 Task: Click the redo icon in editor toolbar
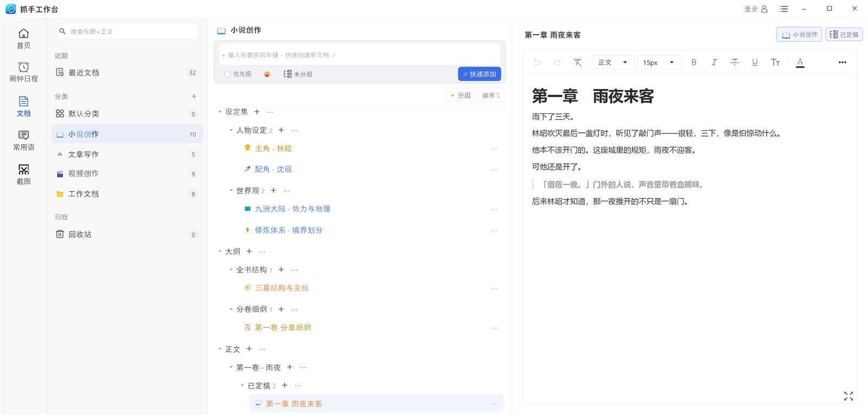557,62
